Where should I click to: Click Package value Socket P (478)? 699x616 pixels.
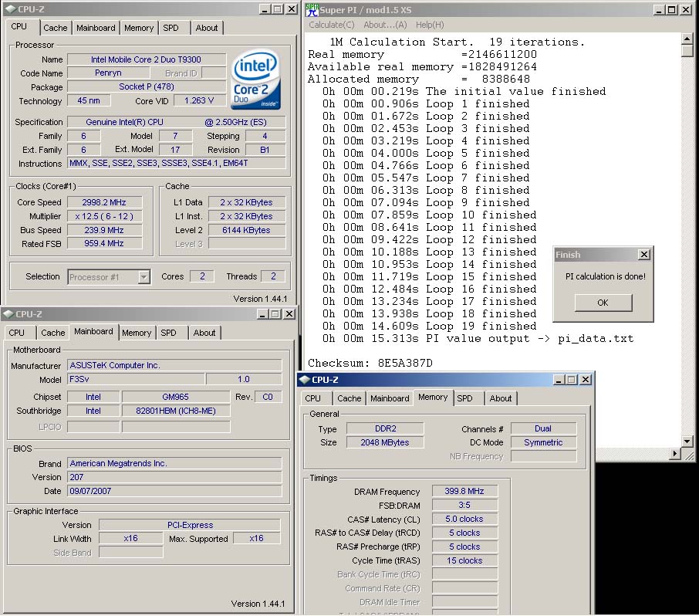(x=147, y=86)
